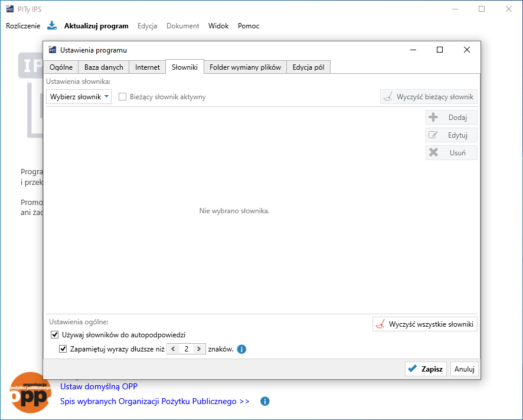Click the broom icon for clearing all dictionaries

tap(380, 324)
